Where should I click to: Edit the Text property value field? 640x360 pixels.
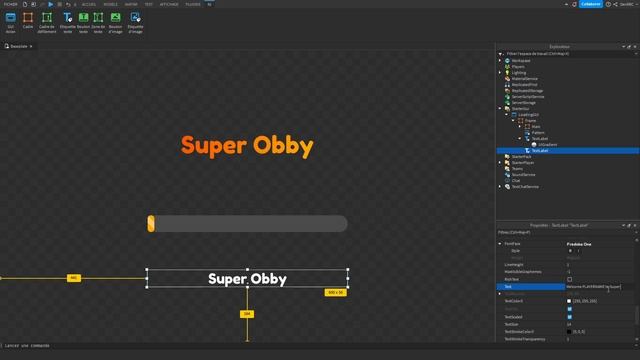pos(599,287)
